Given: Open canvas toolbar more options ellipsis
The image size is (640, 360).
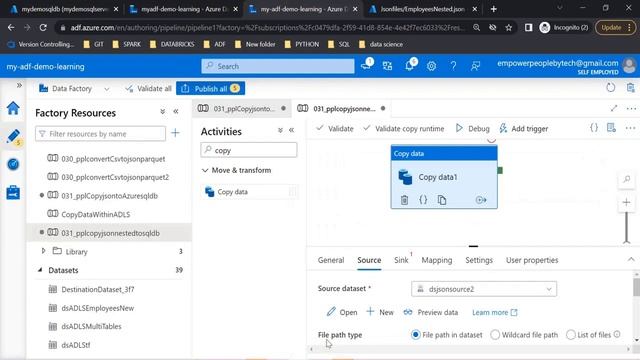Looking at the screenshot, I should tap(630, 128).
